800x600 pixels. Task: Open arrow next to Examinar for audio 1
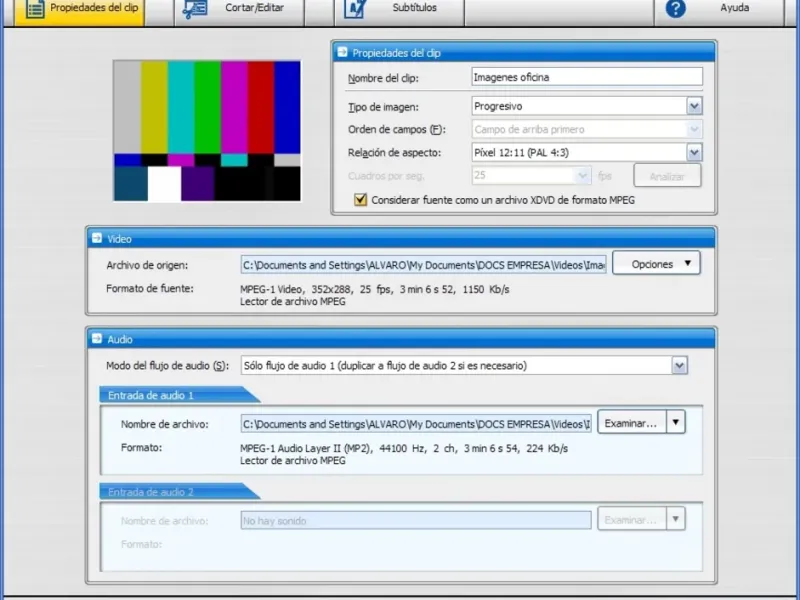point(676,422)
